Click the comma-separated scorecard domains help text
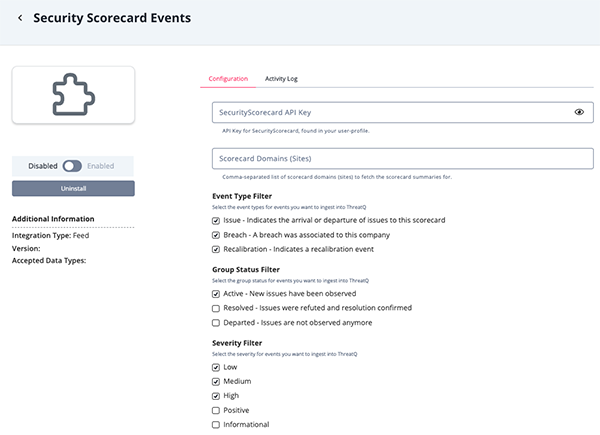The image size is (600, 435). (x=337, y=177)
